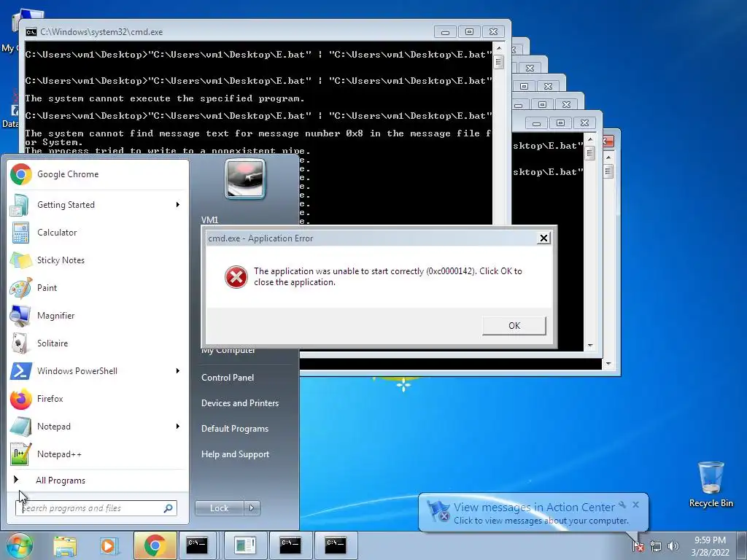Screen dimensions: 747x560
Task: Click the network icon in system tray
Action: [656, 546]
